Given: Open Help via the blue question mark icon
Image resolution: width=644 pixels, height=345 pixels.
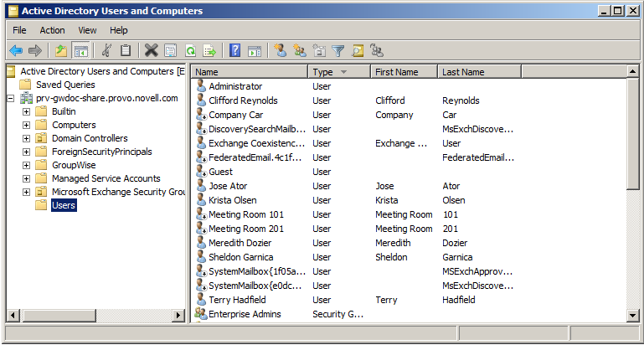Looking at the screenshot, I should coord(235,51).
